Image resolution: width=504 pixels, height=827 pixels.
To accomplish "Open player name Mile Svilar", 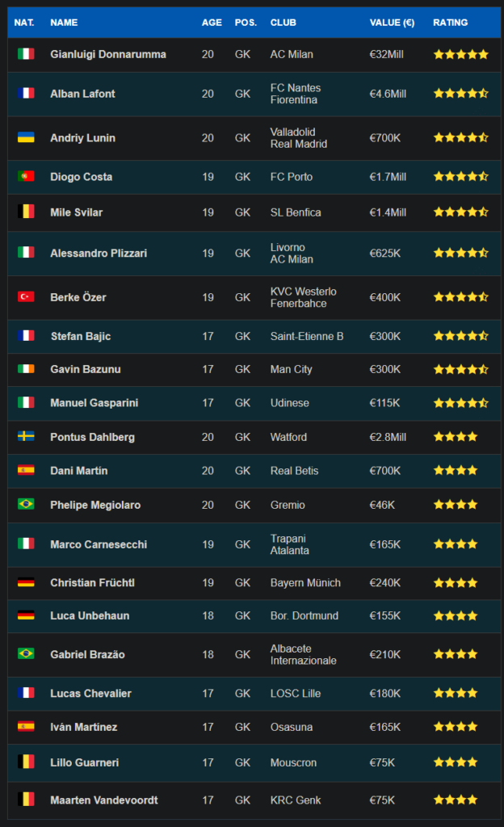I will tap(76, 212).
